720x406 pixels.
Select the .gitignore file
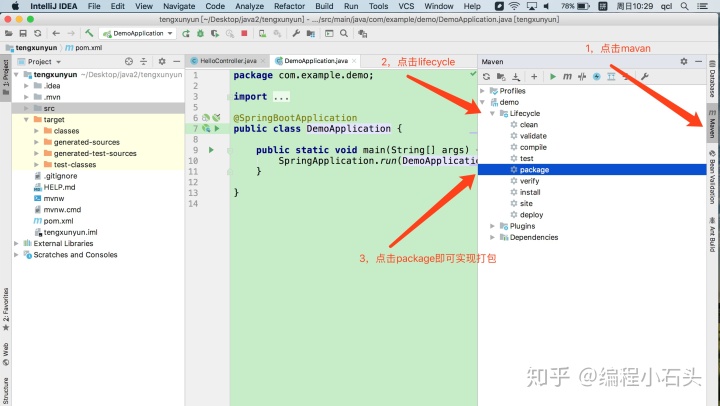tap(61, 176)
